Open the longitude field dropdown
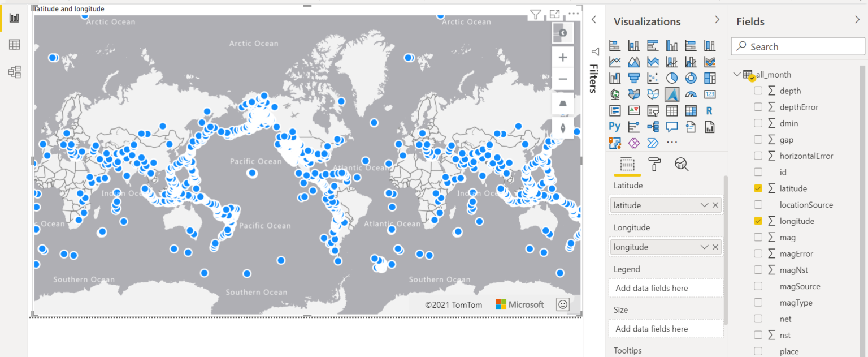 point(704,247)
